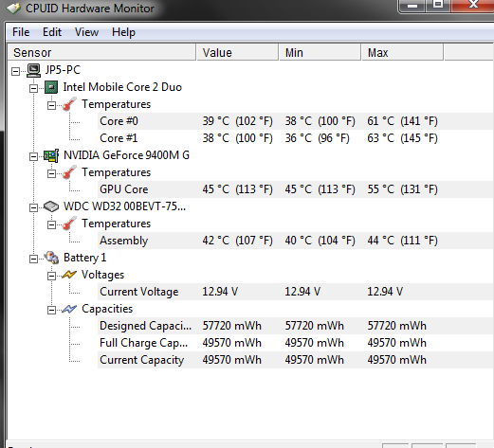Select Intel Mobile Core 2 Duo label

click(x=122, y=87)
